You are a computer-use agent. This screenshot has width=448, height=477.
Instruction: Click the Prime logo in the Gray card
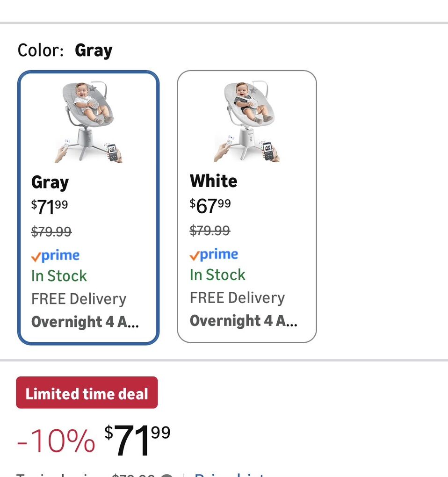55,255
